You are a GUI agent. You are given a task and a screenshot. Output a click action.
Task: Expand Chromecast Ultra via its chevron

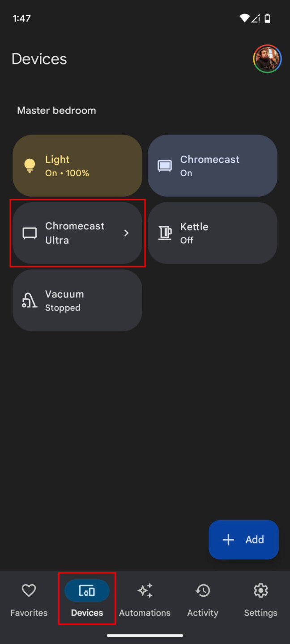click(x=126, y=233)
